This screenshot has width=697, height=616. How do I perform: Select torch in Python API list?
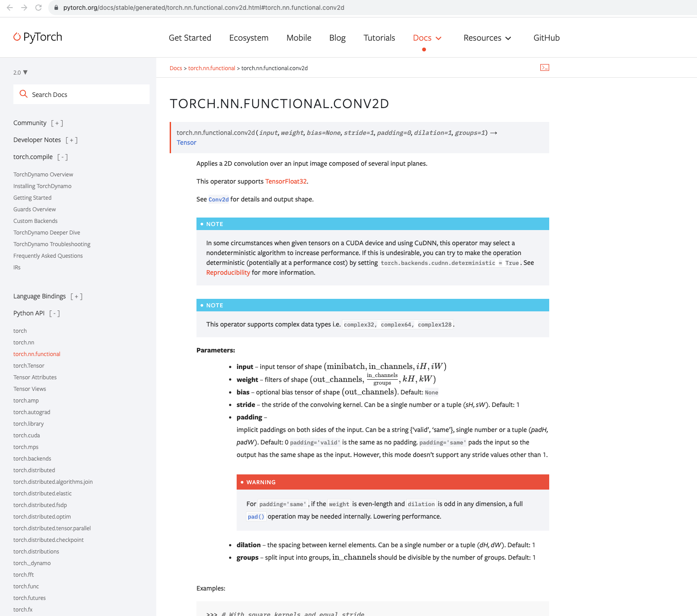click(x=20, y=331)
